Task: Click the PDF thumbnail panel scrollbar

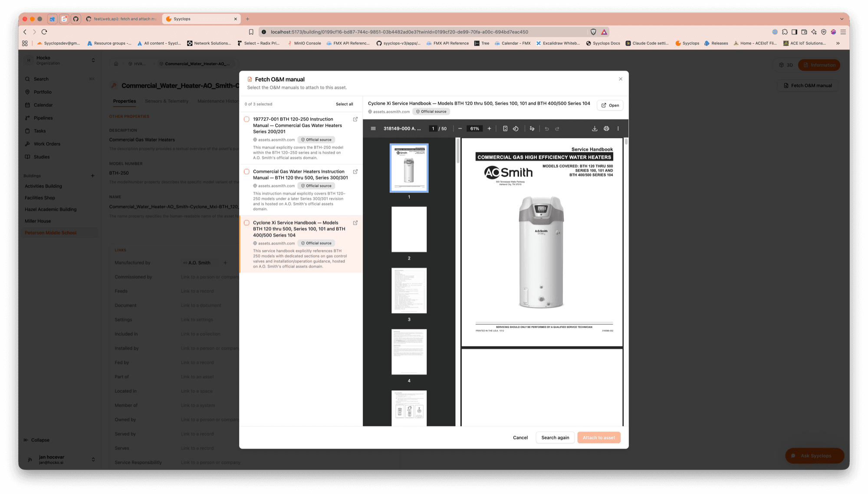Action: [457, 151]
